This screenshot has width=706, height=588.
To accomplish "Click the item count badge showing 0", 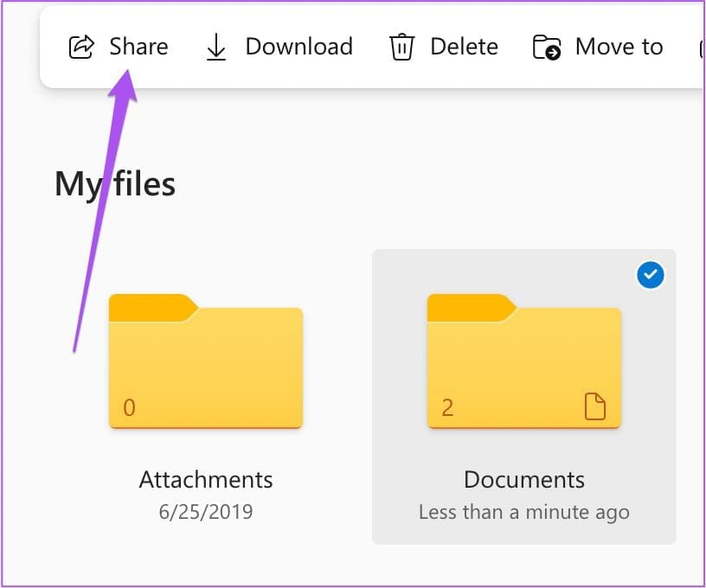I will tap(131, 407).
